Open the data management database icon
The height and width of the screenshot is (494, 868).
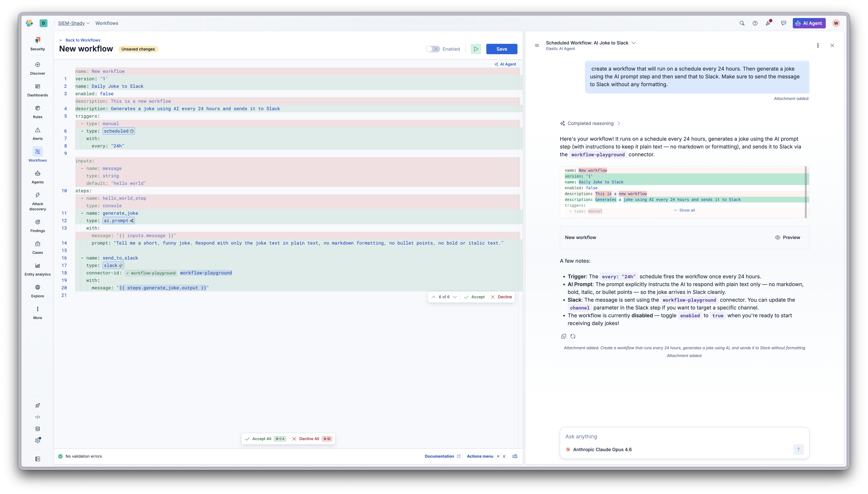pos(38,429)
